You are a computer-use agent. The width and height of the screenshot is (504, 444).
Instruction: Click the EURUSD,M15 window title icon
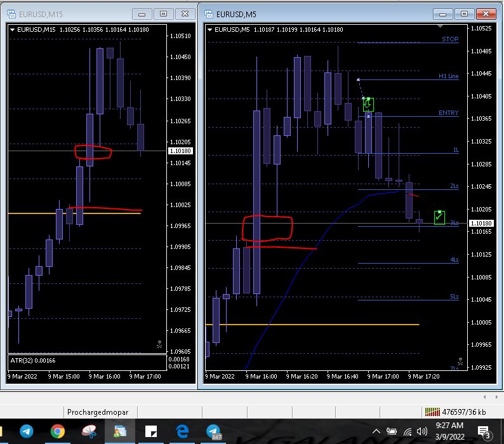point(11,14)
